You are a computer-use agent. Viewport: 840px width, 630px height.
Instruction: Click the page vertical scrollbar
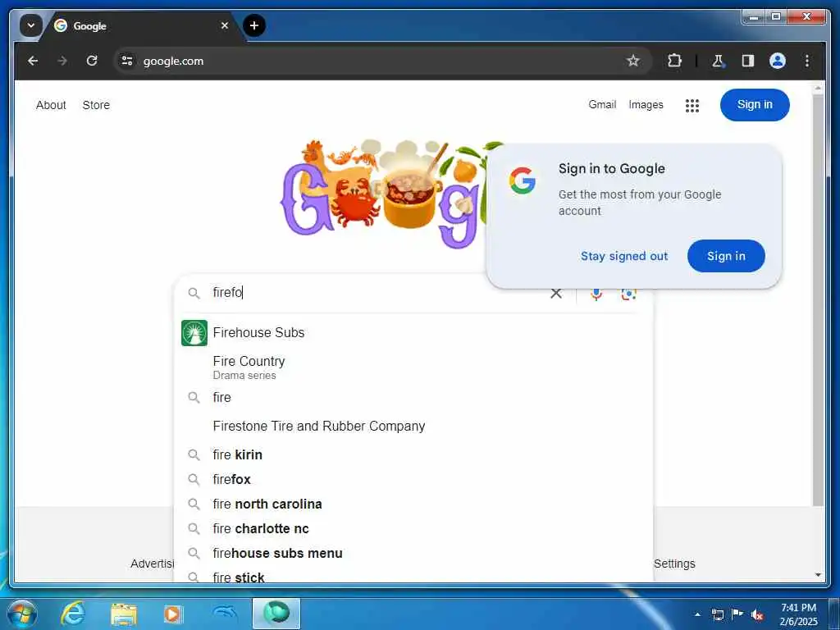818,300
